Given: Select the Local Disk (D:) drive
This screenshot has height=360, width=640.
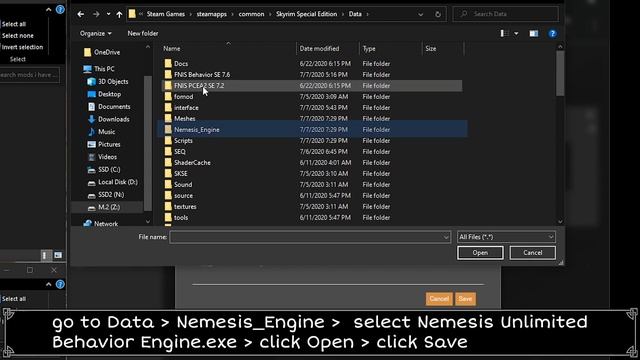Looking at the screenshot, I should click(112, 182).
